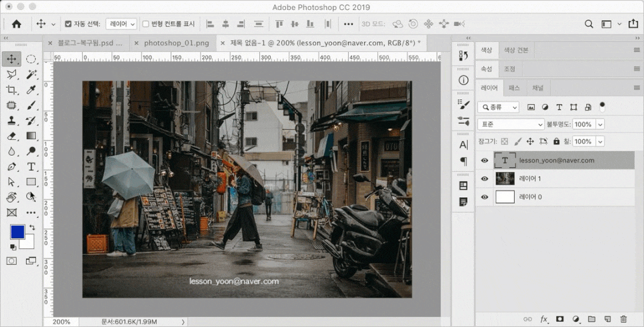Select the Eraser tool

click(x=11, y=136)
